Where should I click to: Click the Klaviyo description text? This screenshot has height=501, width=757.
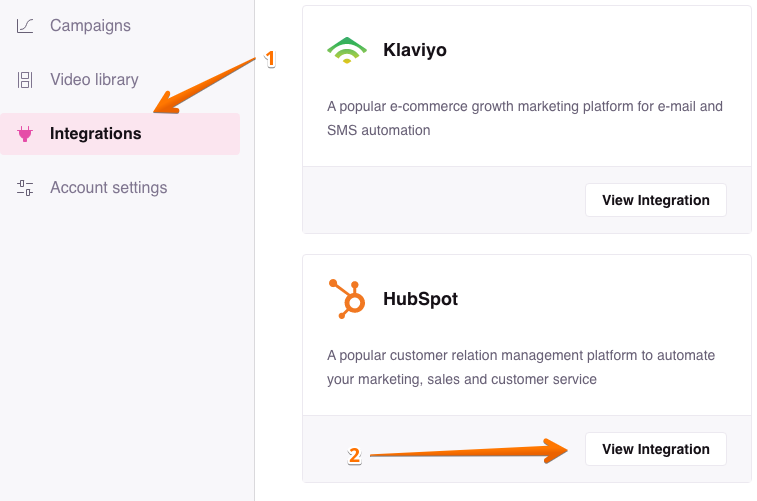[525, 118]
